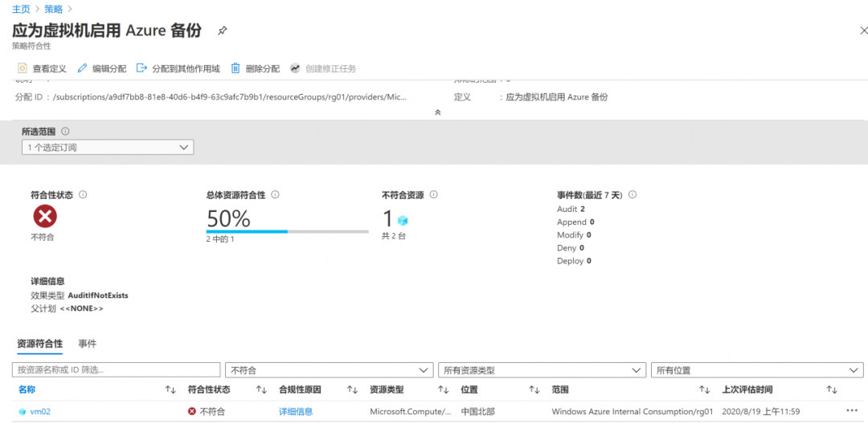
Task: Click the 分配 ID subscription path text
Action: tap(230, 97)
